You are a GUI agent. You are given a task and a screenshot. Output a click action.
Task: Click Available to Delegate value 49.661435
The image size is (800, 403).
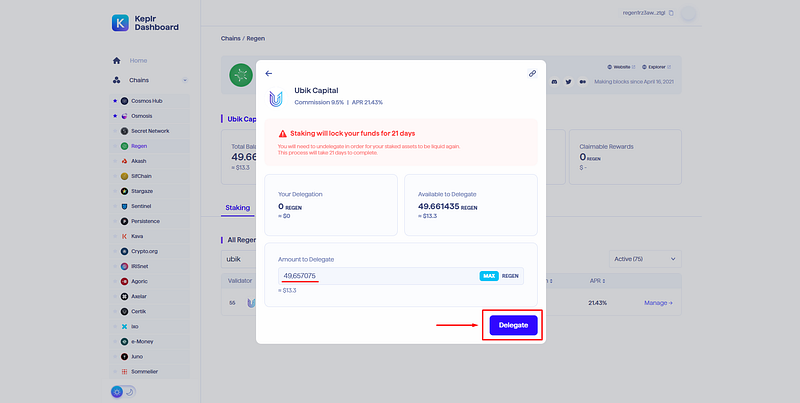pos(439,207)
